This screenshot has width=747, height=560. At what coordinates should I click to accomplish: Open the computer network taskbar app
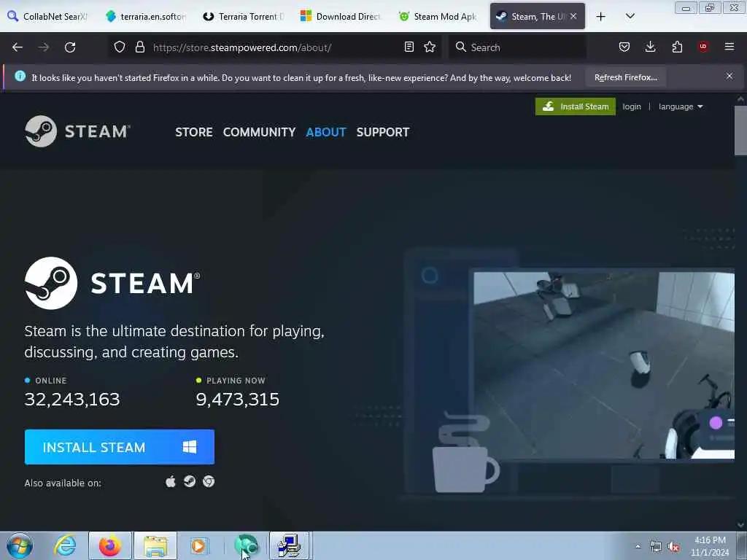[290, 545]
